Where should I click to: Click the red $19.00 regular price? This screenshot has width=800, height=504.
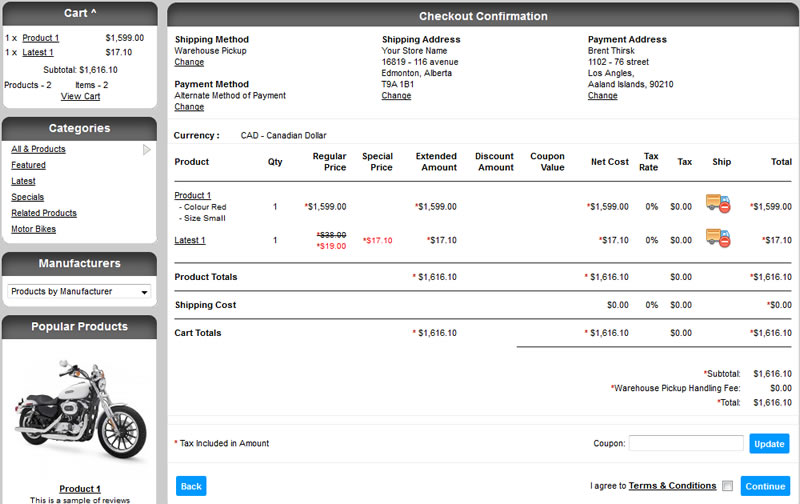(x=331, y=246)
